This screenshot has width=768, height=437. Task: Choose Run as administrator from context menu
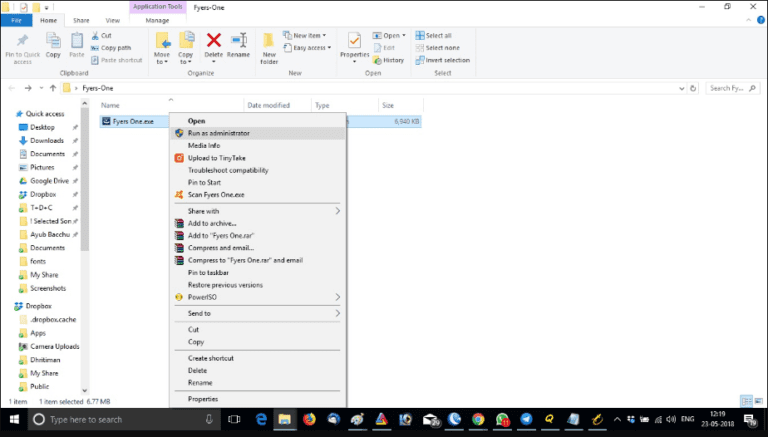click(218, 133)
